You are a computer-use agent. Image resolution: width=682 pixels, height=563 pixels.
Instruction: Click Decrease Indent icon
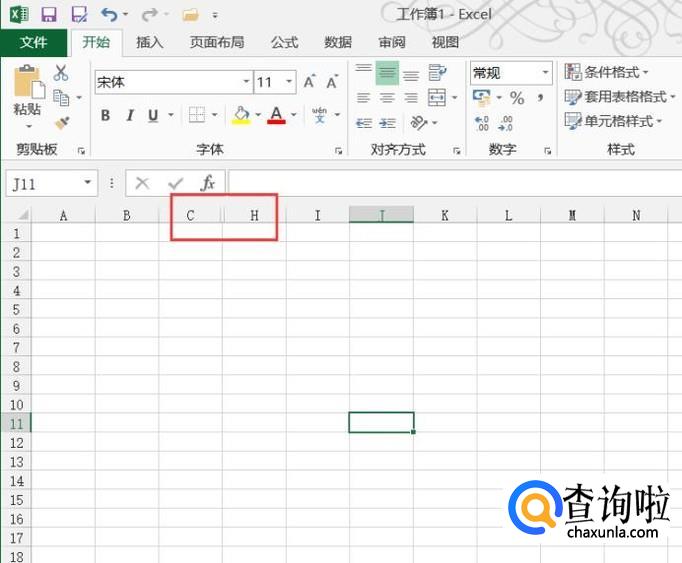coord(364,124)
